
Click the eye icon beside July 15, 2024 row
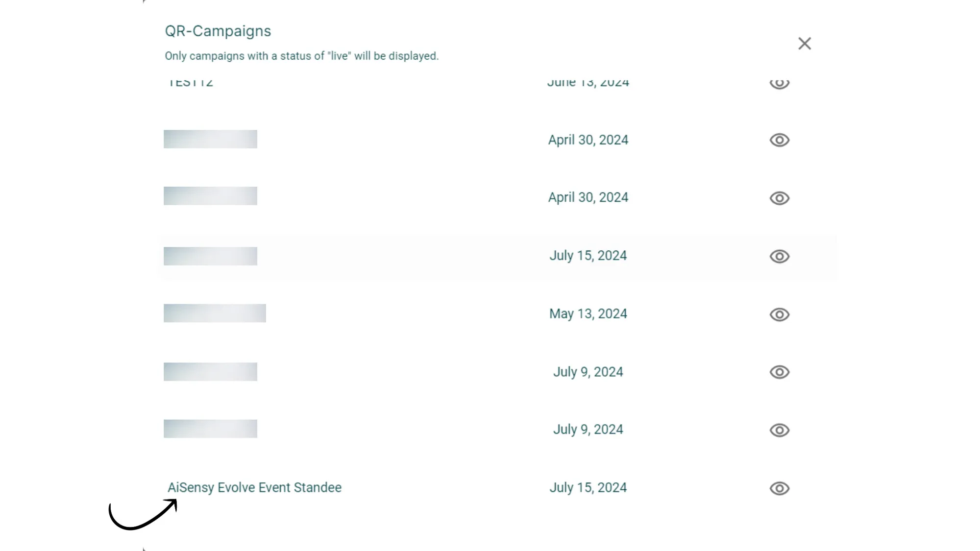[x=780, y=256]
